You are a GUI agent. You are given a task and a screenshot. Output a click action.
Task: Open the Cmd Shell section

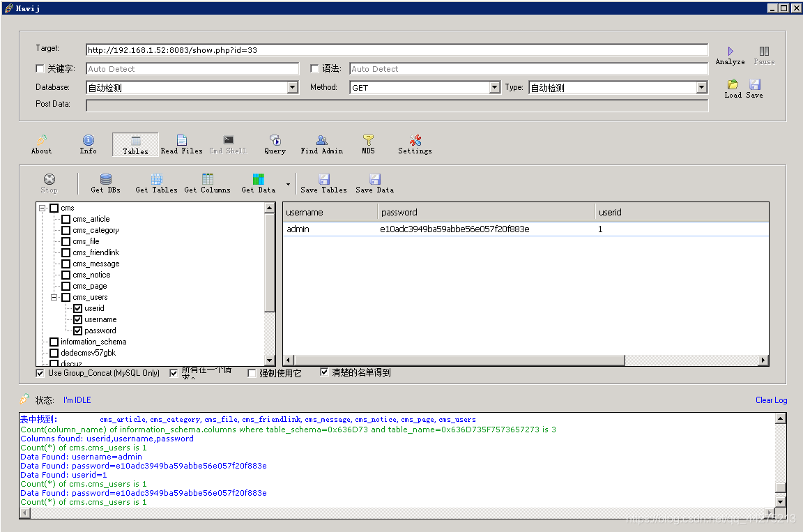pos(229,144)
